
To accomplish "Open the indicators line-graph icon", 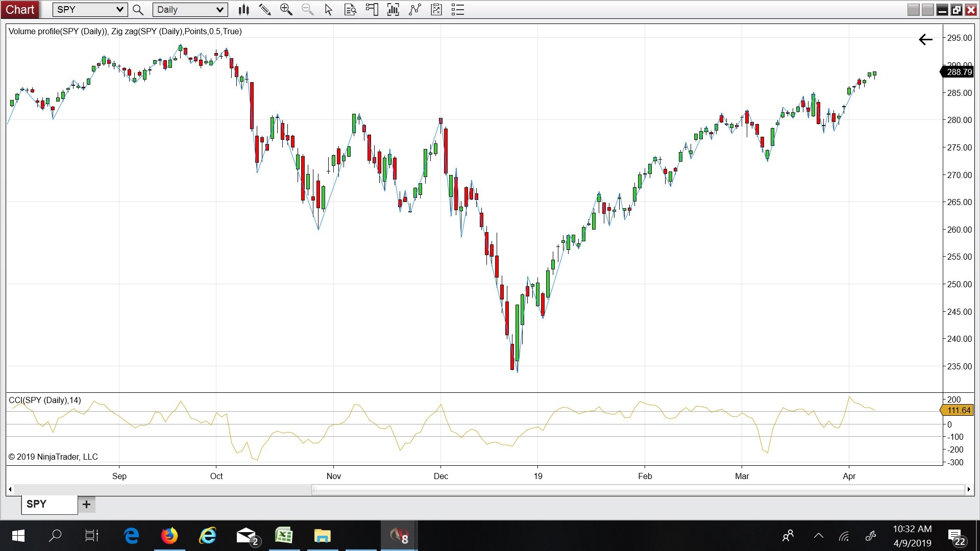I will coord(414,10).
